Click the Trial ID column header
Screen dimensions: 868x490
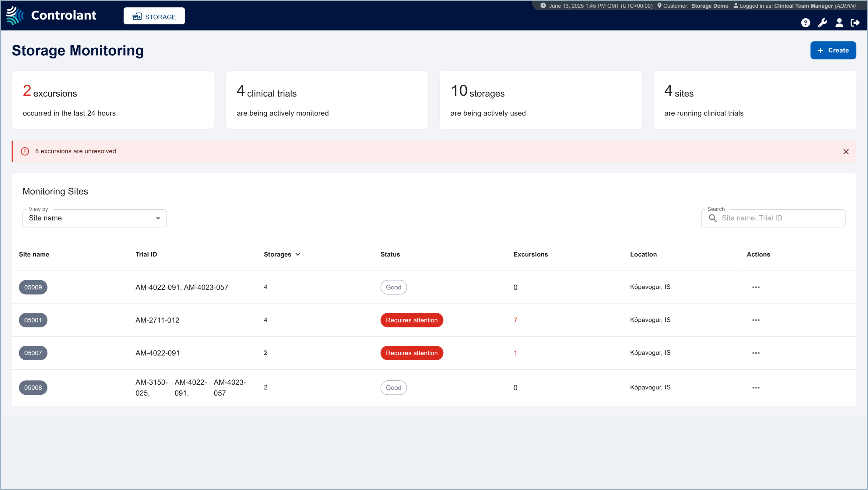[146, 254]
